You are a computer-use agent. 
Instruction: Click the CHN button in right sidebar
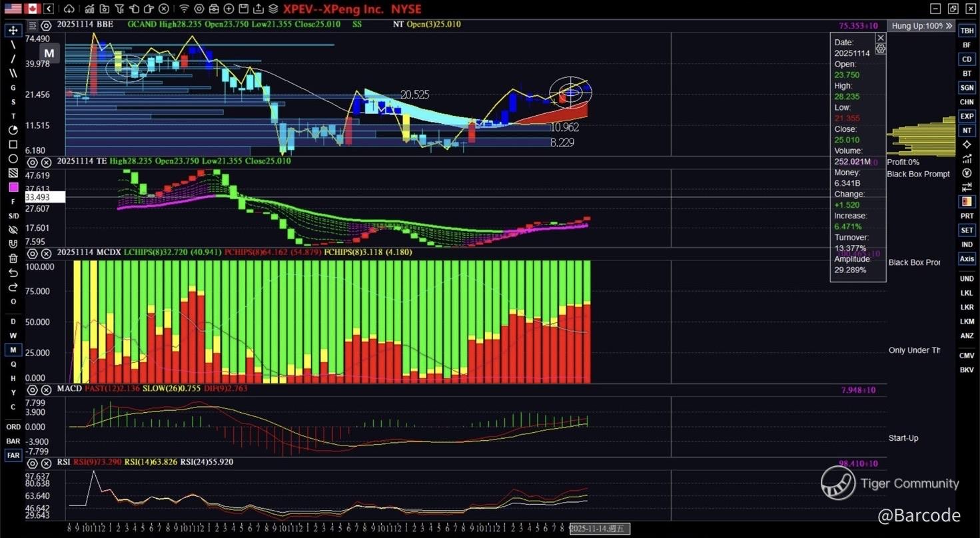point(967,102)
